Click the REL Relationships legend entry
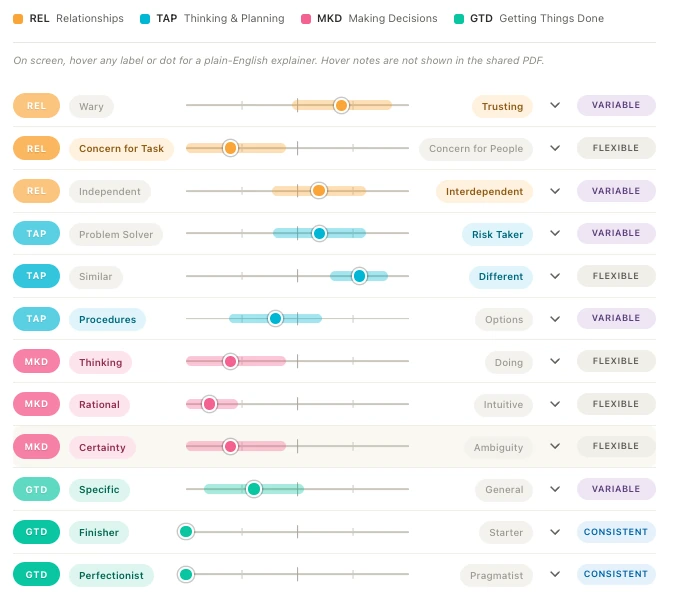Screen dimensions: 678x600 (68, 19)
